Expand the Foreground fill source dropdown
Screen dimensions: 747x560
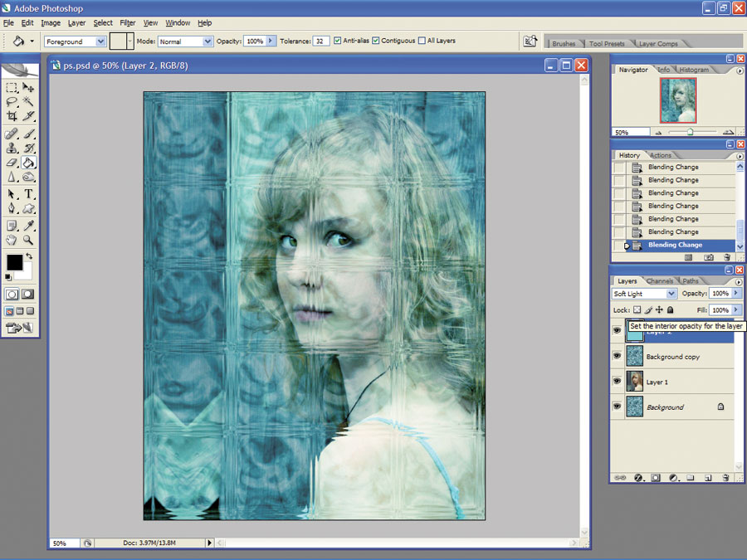[x=75, y=41]
